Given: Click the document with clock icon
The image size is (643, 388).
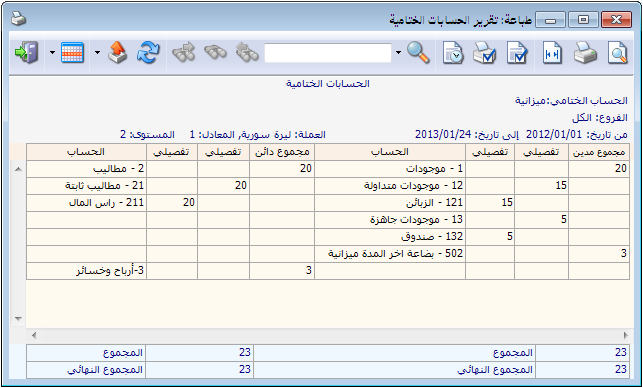Looking at the screenshot, I should pyautogui.click(x=453, y=53).
